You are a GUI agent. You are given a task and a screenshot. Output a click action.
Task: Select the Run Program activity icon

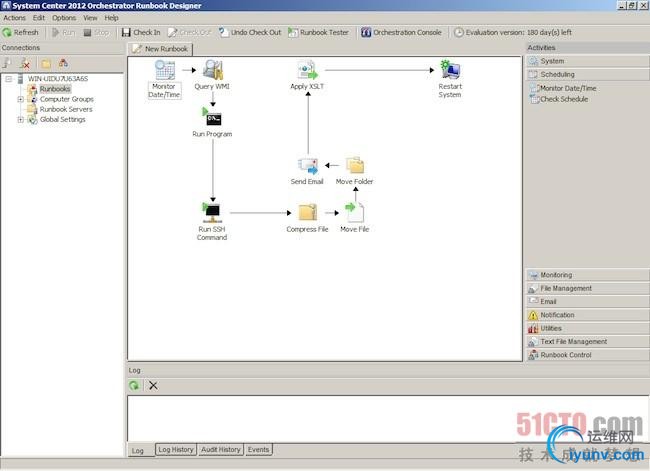click(x=212, y=117)
